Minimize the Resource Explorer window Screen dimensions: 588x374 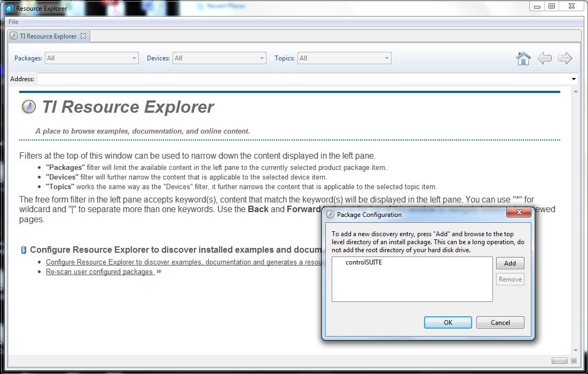coord(537,6)
